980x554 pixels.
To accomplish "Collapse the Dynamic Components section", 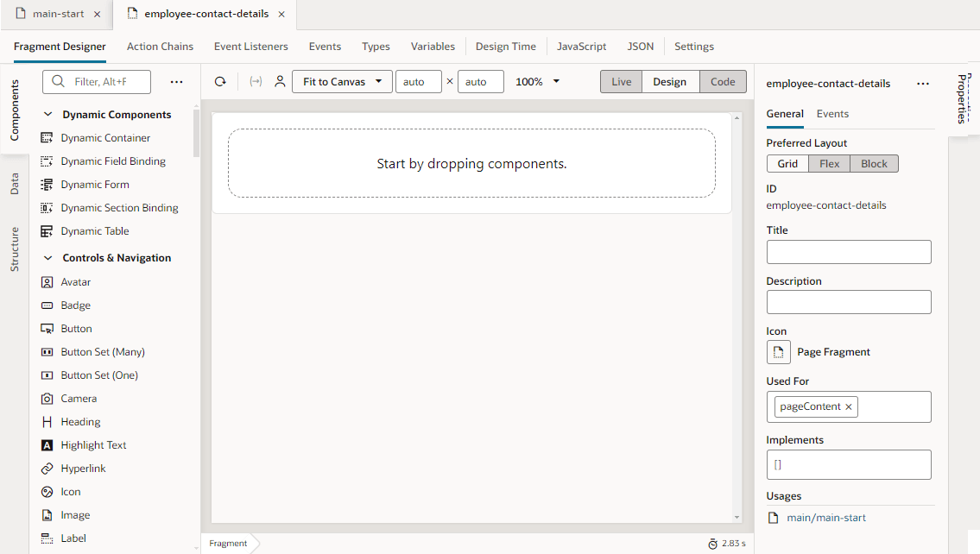I will pos(47,114).
